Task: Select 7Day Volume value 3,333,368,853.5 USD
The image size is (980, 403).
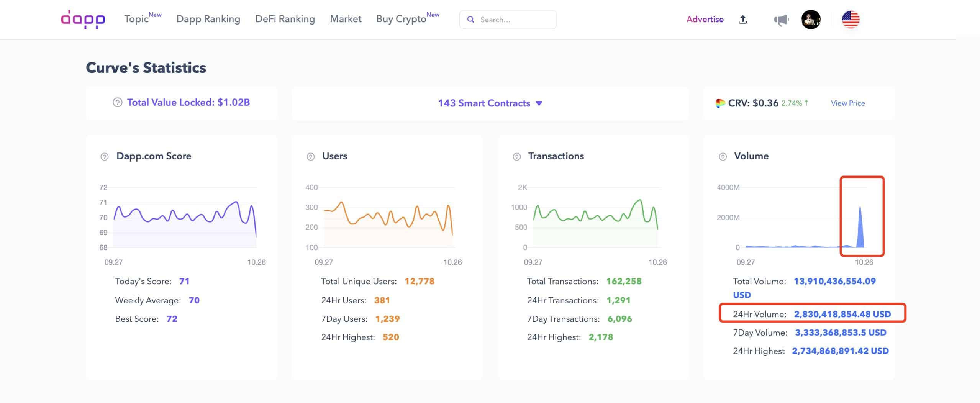Action: coord(841,333)
